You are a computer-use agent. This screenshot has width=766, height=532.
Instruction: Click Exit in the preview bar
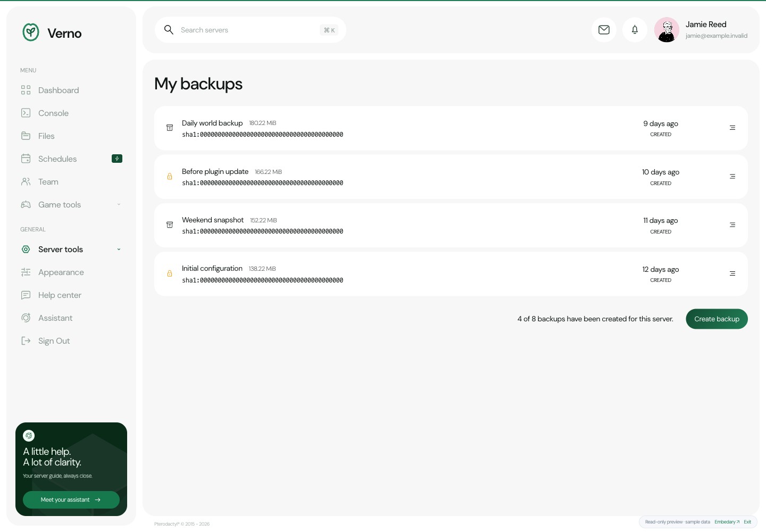click(x=747, y=522)
